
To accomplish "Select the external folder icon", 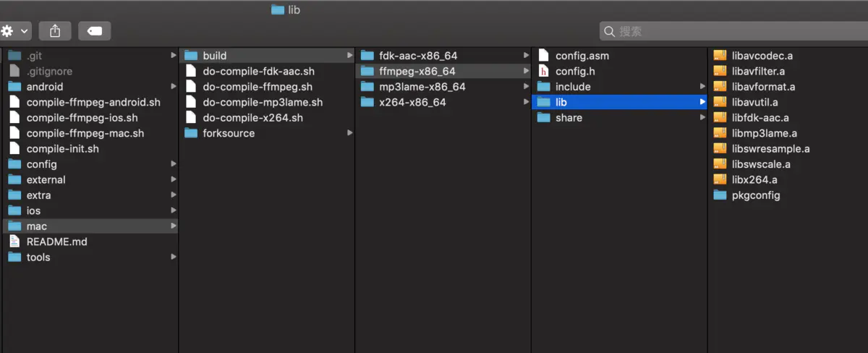I will coord(14,180).
